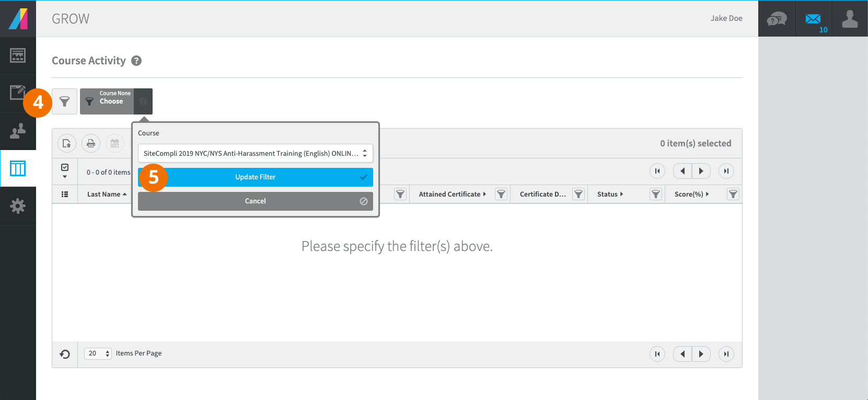
Task: Open the mail messages icon
Action: tap(813, 19)
